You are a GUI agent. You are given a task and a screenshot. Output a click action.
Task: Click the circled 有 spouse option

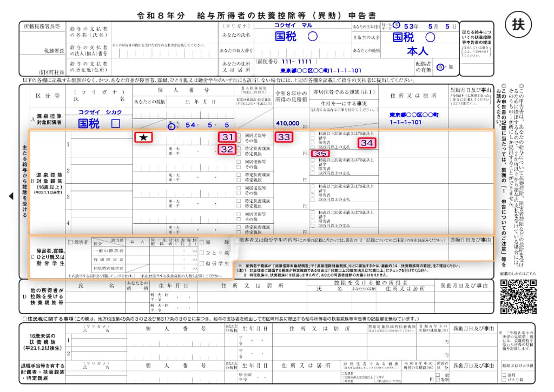click(x=439, y=66)
